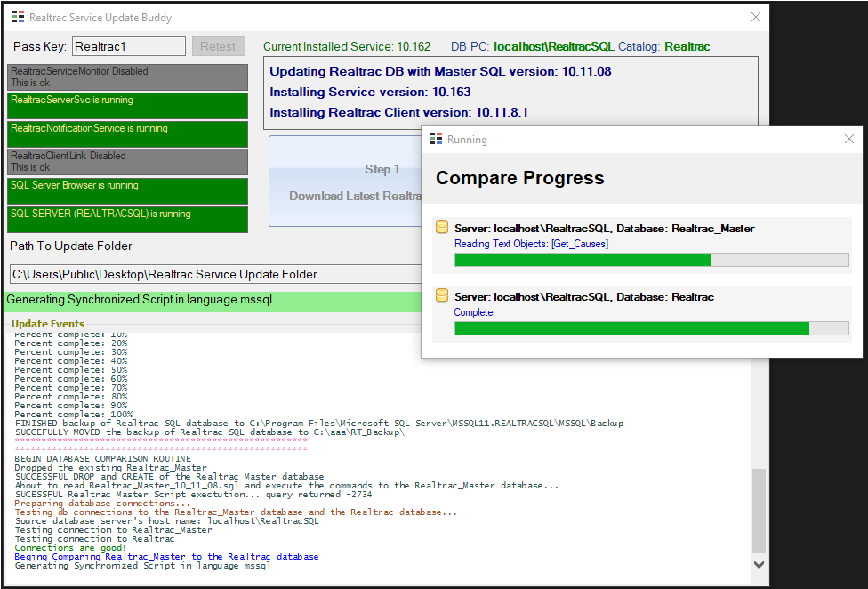
Task: Click the Catalog value 'Realtrac'
Action: point(687,46)
